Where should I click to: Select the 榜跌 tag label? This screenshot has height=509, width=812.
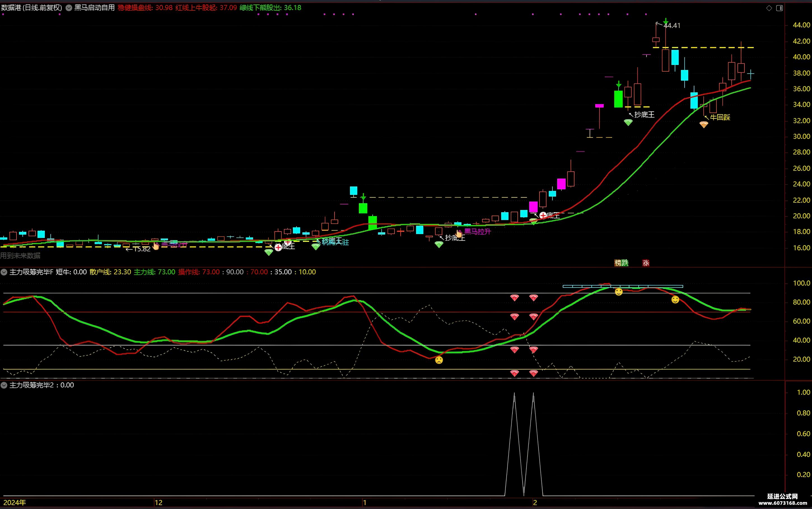coord(621,263)
